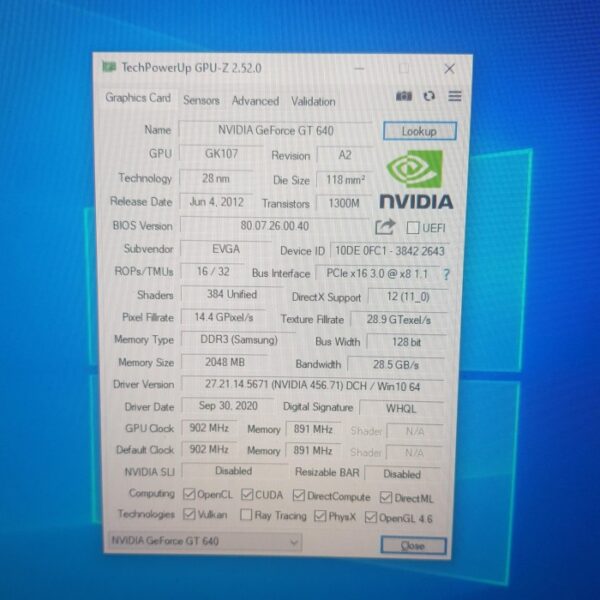Toggle the UEFI checkbox
Image resolution: width=600 pixels, height=600 pixels.
[x=413, y=228]
